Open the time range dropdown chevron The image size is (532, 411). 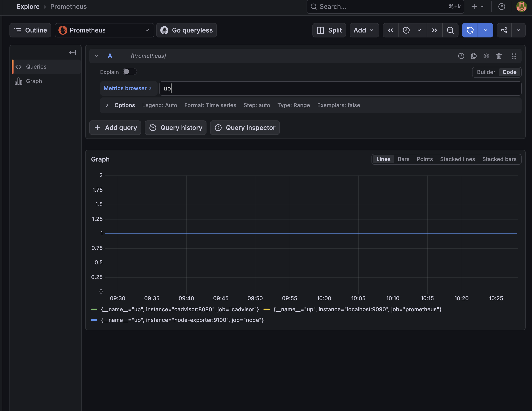419,30
